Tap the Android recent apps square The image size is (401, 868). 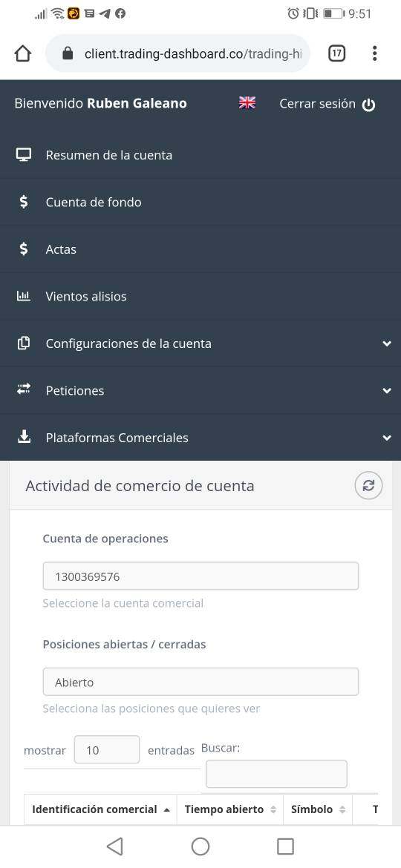285,846
